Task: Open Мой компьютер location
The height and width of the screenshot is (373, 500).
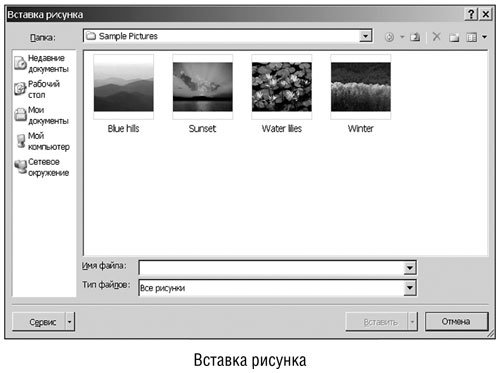Action: point(43,141)
